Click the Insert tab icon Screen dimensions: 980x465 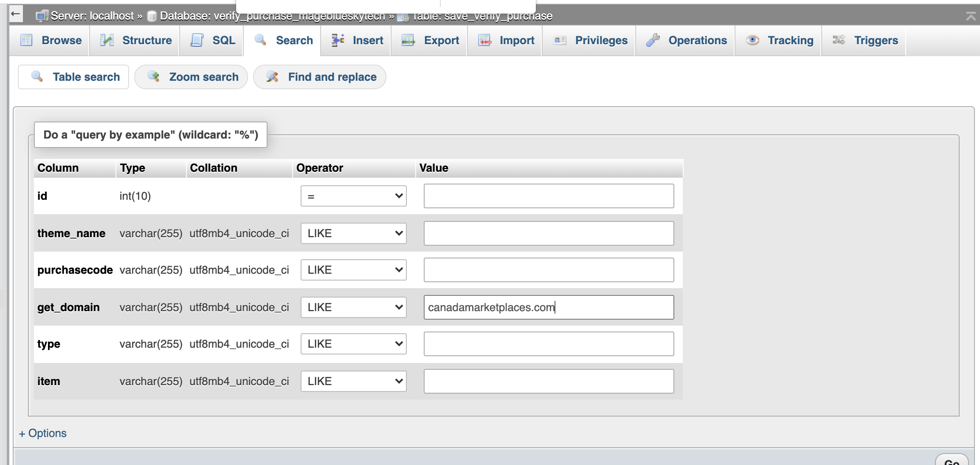pyautogui.click(x=338, y=40)
